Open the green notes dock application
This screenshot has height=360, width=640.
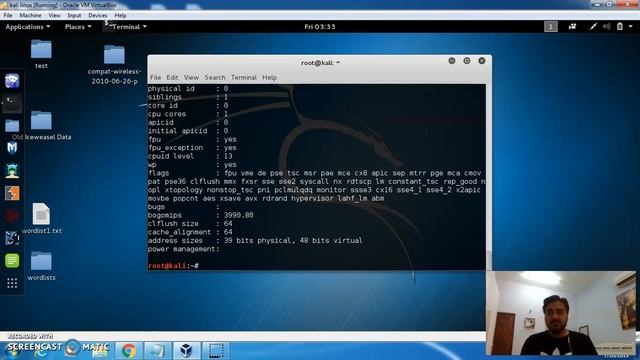12,260
